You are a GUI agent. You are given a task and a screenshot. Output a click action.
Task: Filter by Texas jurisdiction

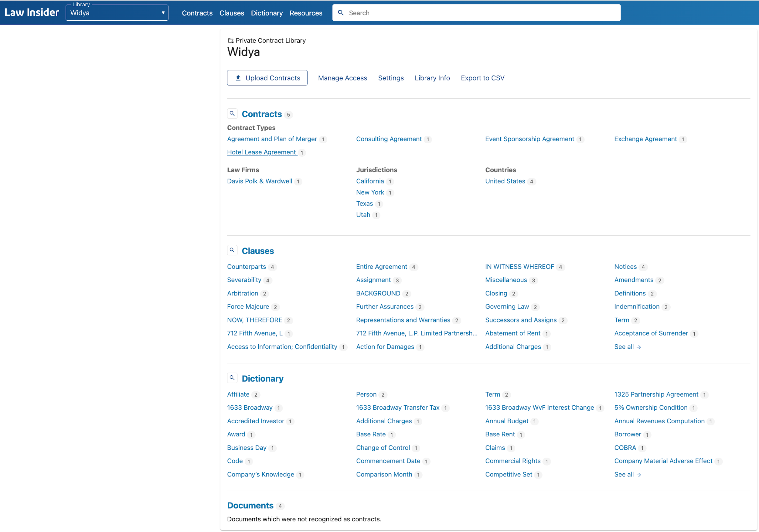pos(365,204)
